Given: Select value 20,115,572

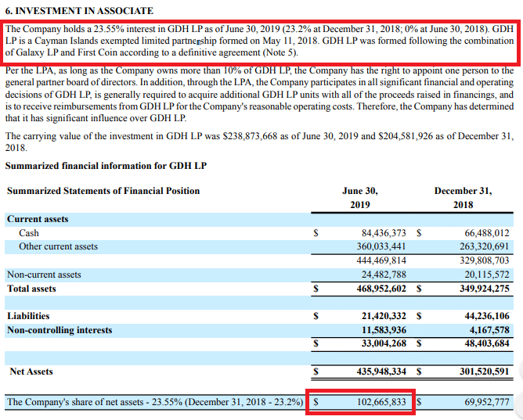Looking at the screenshot, I should point(487,275).
